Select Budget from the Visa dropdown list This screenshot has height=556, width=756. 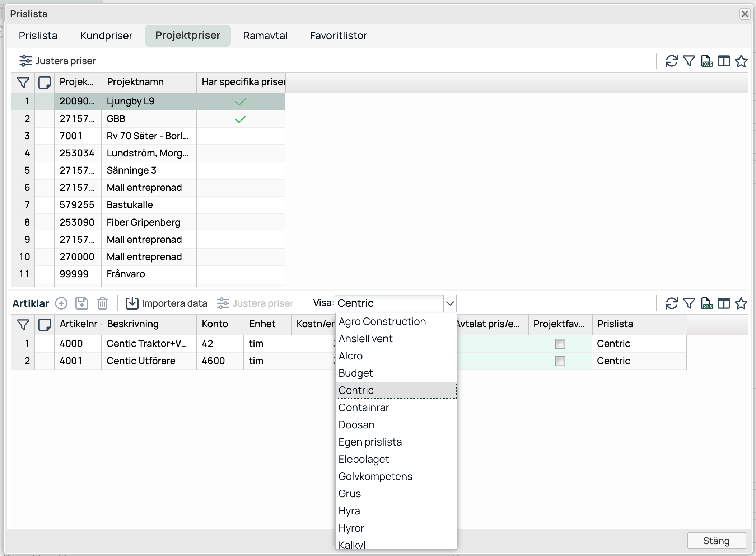tap(355, 373)
